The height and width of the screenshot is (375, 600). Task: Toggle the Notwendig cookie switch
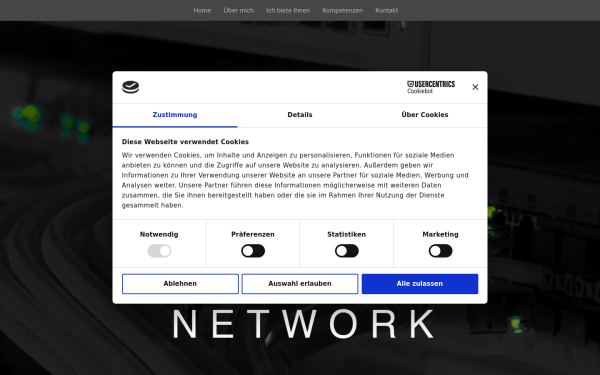coord(159,251)
